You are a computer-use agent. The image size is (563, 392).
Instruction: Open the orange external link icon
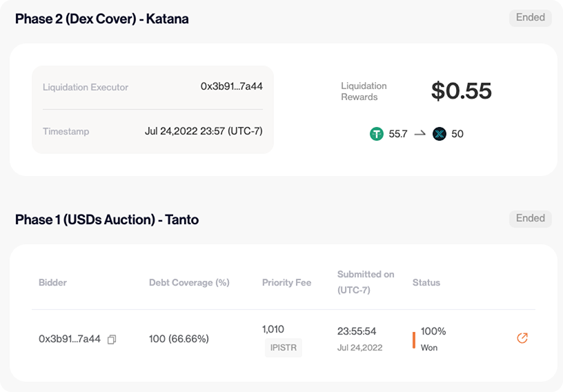(x=522, y=338)
